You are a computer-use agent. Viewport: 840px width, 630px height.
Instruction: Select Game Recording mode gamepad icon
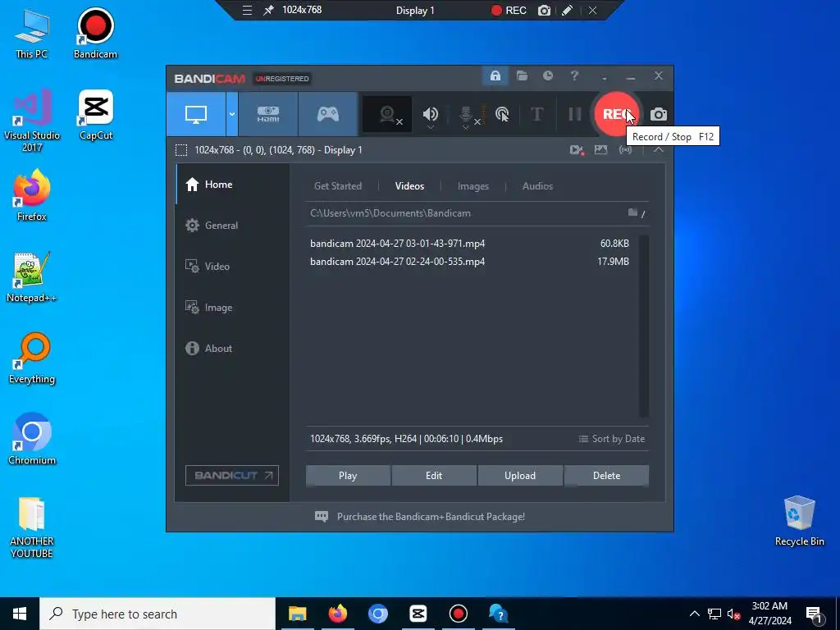pyautogui.click(x=328, y=114)
